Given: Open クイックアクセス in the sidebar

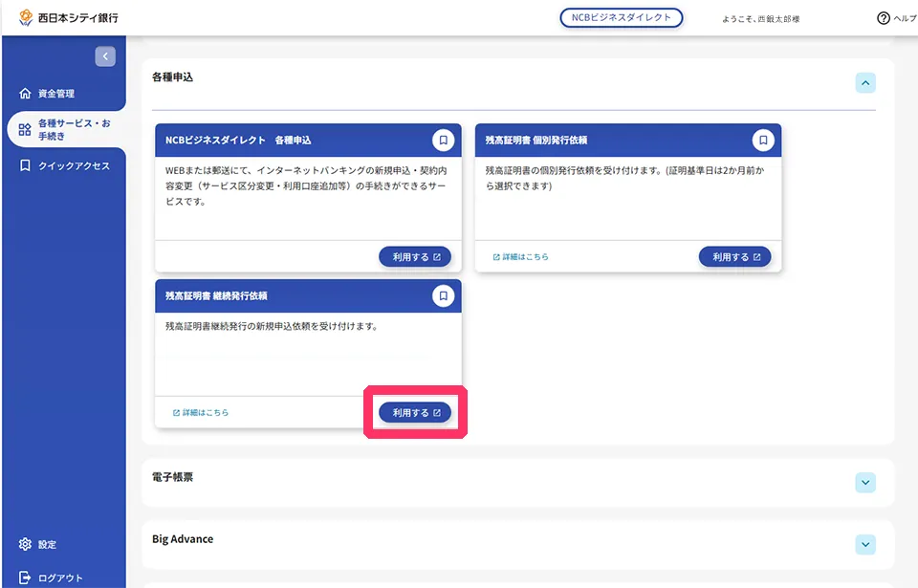Looking at the screenshot, I should 63,165.
